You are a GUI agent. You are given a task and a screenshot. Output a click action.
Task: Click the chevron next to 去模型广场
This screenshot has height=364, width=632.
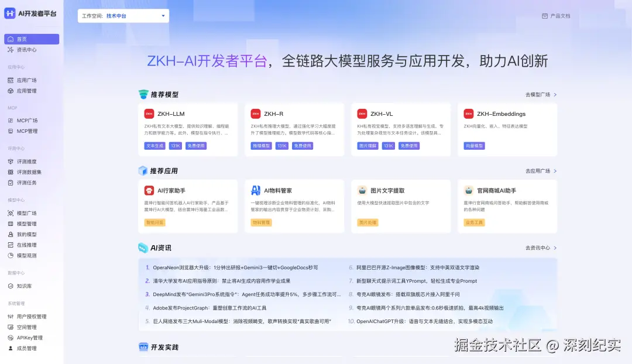555,94
